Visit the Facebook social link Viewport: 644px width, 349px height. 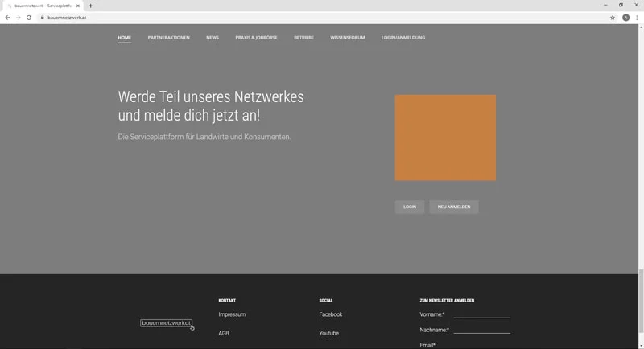(330, 314)
